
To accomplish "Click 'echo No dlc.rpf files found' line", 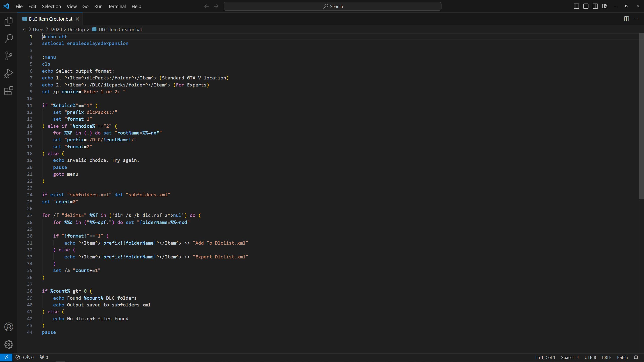I will [x=91, y=319].
